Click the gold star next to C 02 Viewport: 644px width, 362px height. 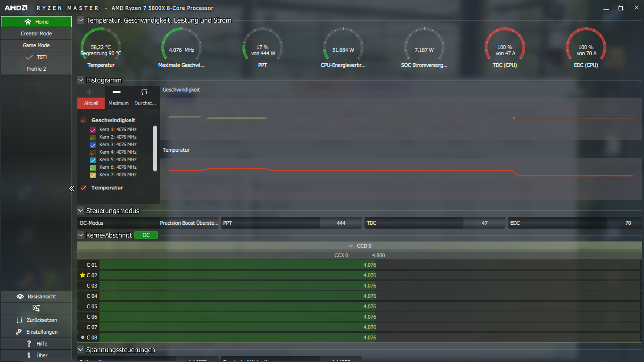(x=83, y=275)
